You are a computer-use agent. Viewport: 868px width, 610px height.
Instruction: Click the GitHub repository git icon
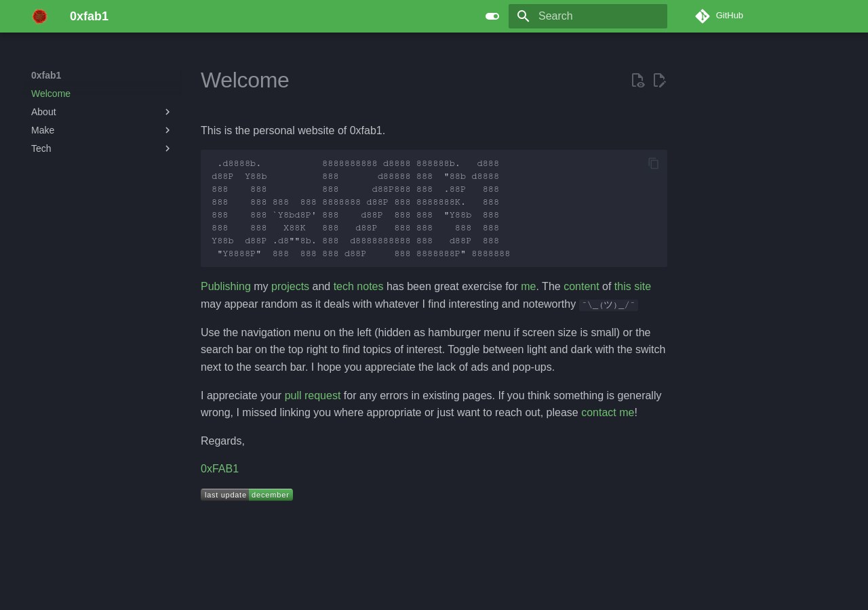coord(703,16)
